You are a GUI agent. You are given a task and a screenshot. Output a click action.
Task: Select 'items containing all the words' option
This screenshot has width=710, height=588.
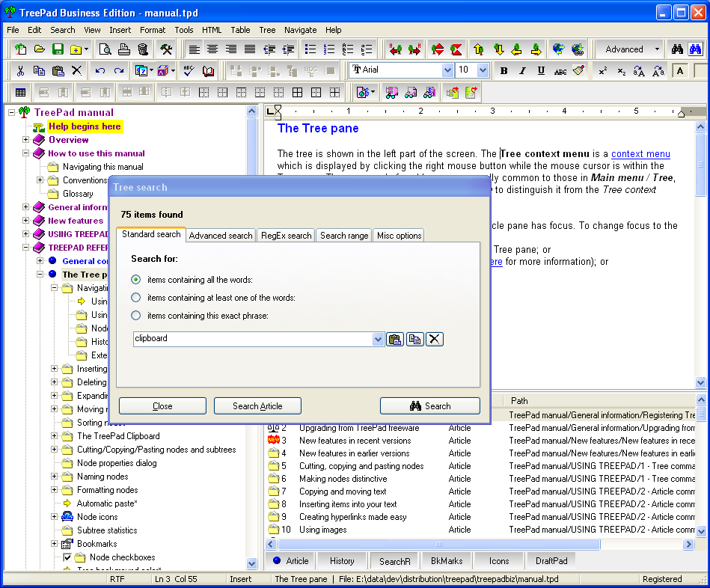point(136,280)
